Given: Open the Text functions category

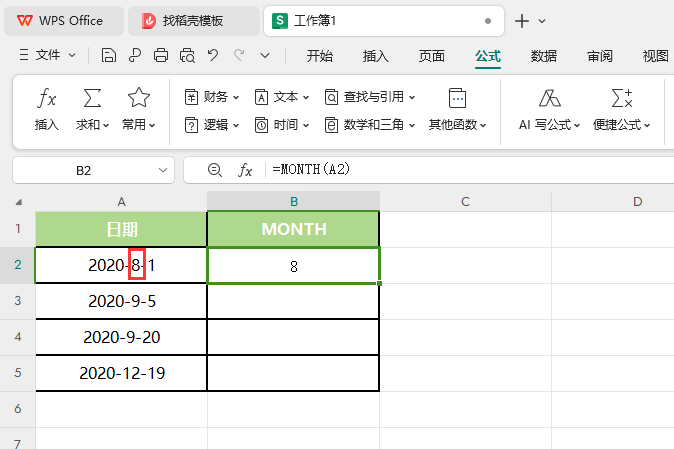Looking at the screenshot, I should (282, 97).
